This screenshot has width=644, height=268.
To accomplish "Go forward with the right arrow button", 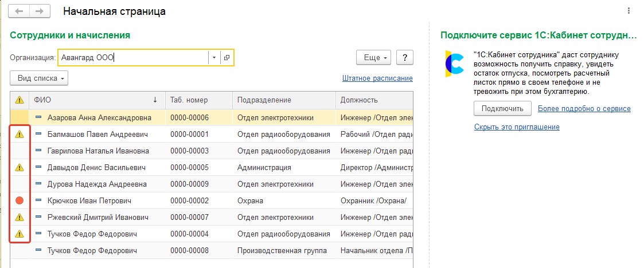I will 40,11.
